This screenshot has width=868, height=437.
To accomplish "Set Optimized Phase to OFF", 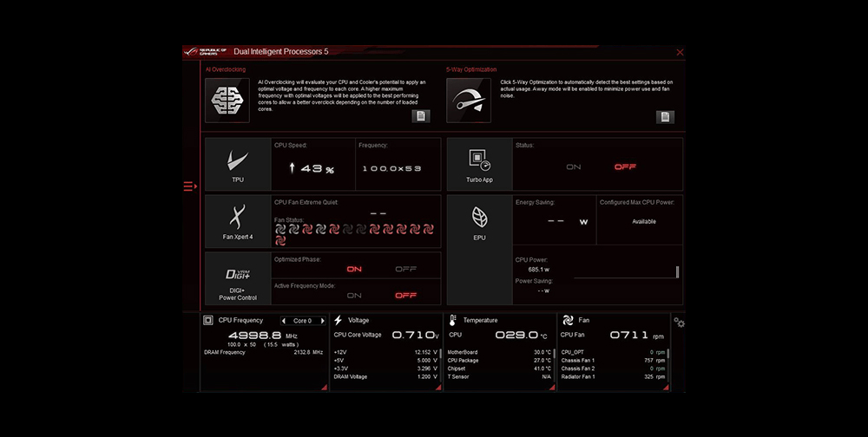I will coord(405,270).
